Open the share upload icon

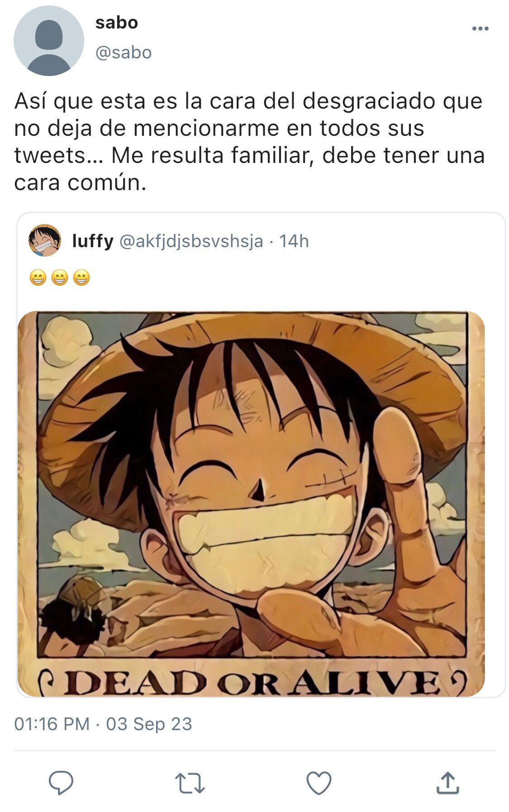point(447,783)
